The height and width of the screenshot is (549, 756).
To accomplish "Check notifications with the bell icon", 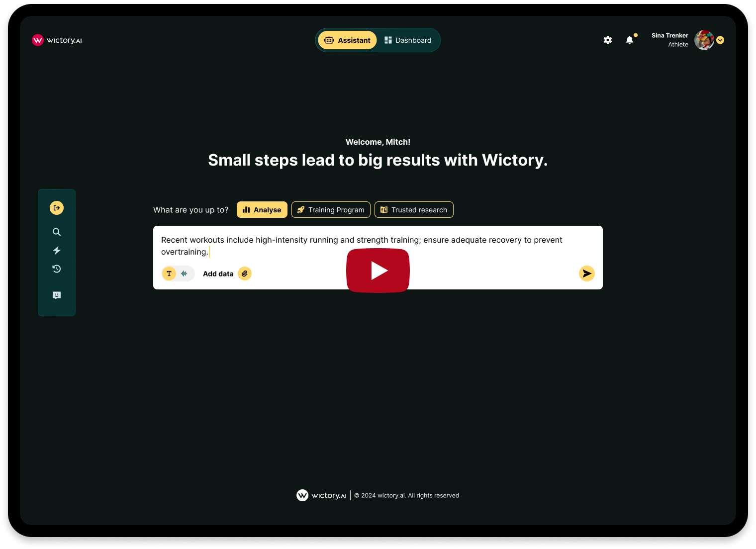I will pyautogui.click(x=630, y=40).
